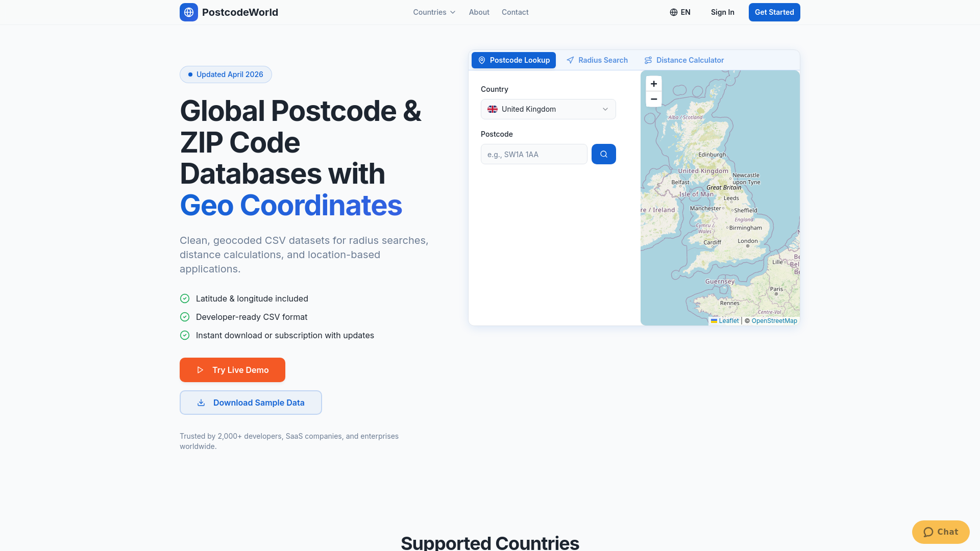
Task: Click Edinburgh label on the map
Action: point(712,155)
